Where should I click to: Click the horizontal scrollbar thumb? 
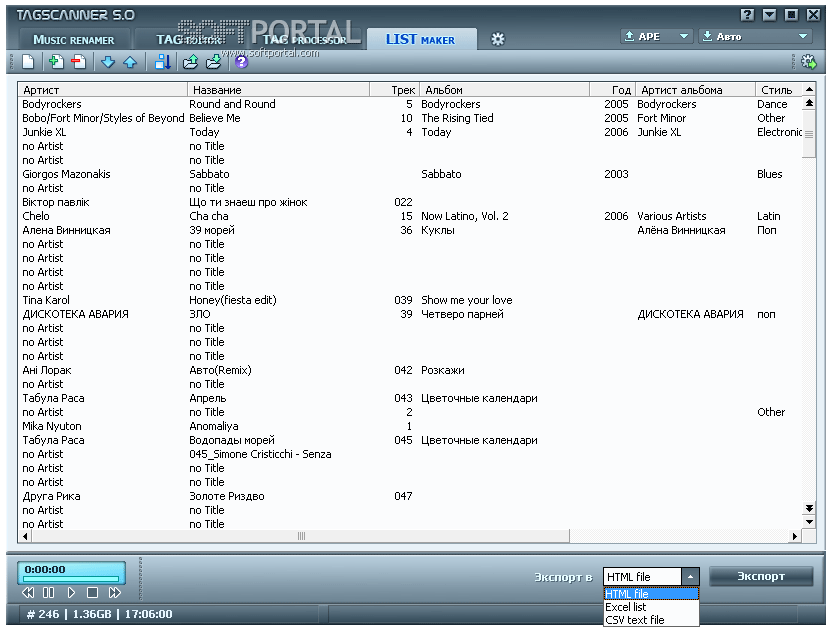(x=301, y=536)
